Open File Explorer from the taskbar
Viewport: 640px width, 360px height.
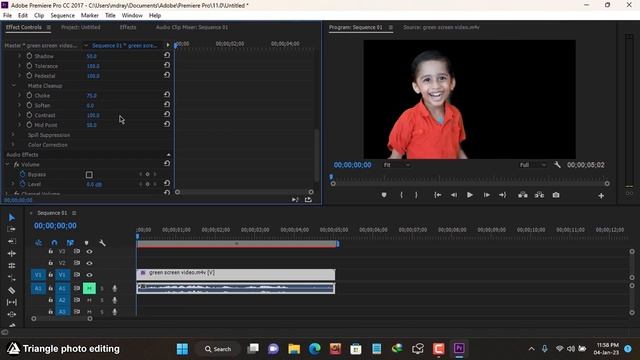[294, 349]
